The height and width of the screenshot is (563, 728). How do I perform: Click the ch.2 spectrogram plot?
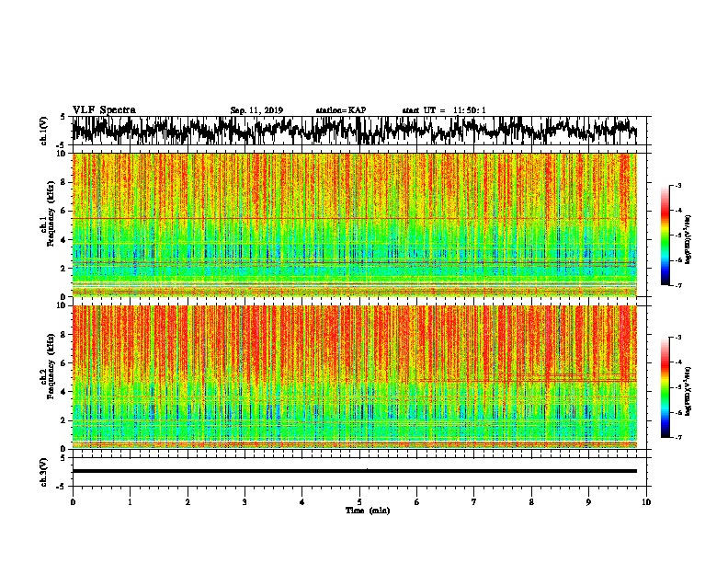354,377
